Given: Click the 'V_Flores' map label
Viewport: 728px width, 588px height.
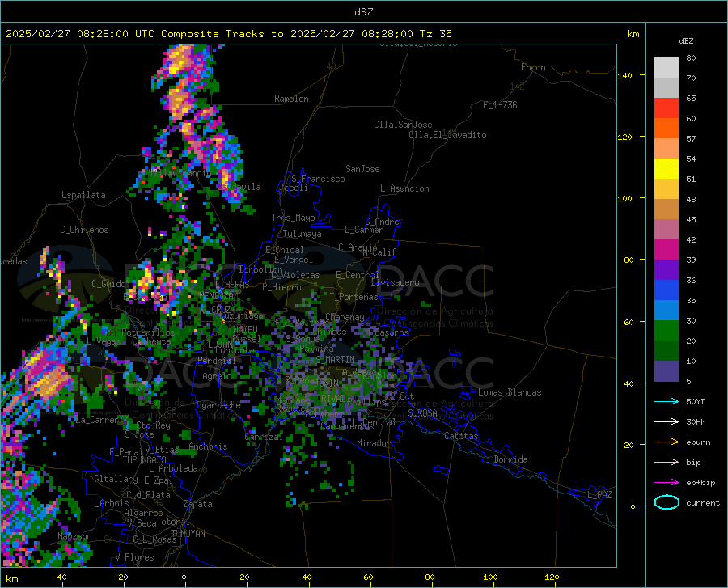Looking at the screenshot, I should click(134, 557).
